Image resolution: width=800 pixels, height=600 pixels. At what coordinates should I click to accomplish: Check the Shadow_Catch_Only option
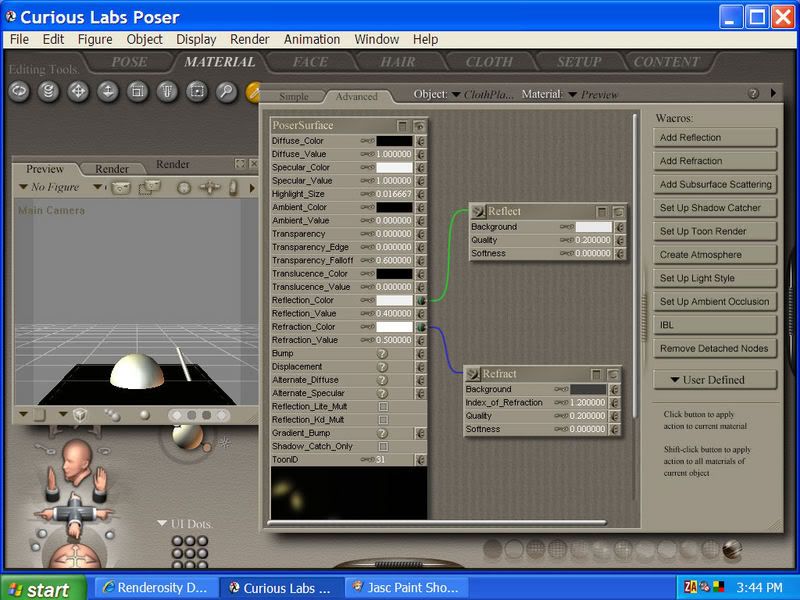[x=382, y=446]
